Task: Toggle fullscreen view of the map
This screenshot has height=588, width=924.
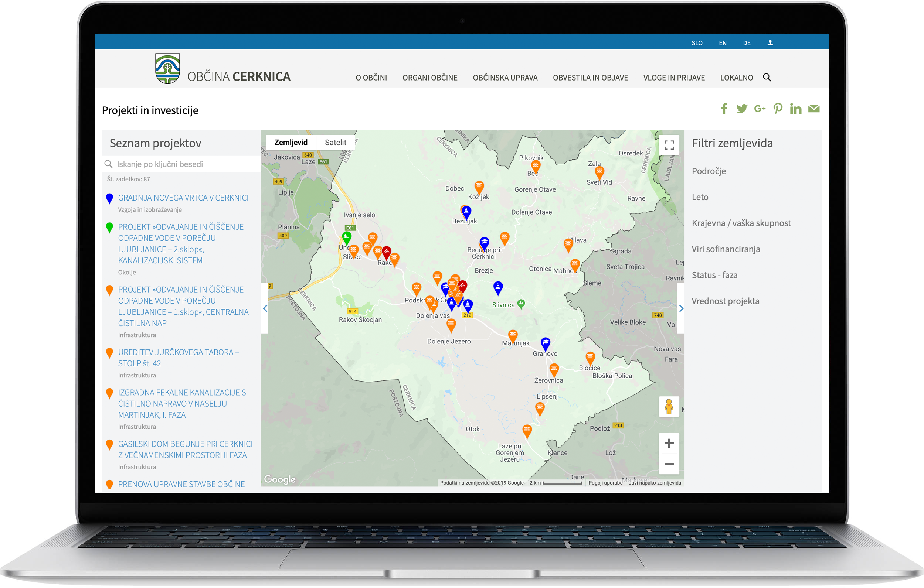Action: coord(669,145)
